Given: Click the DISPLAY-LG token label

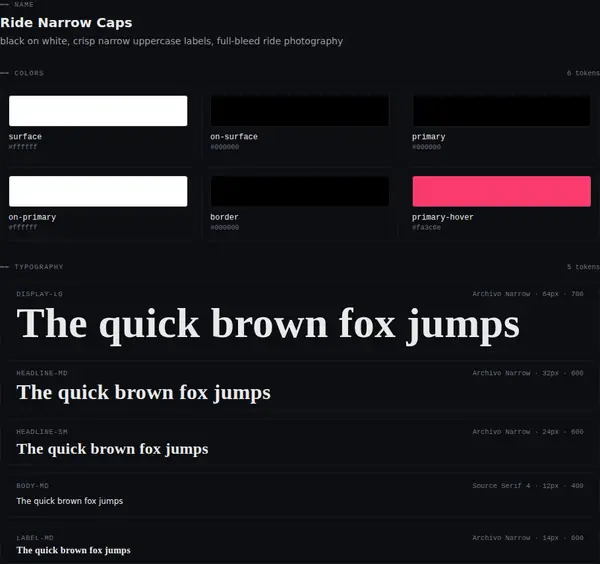Looking at the screenshot, I should 39,294.
